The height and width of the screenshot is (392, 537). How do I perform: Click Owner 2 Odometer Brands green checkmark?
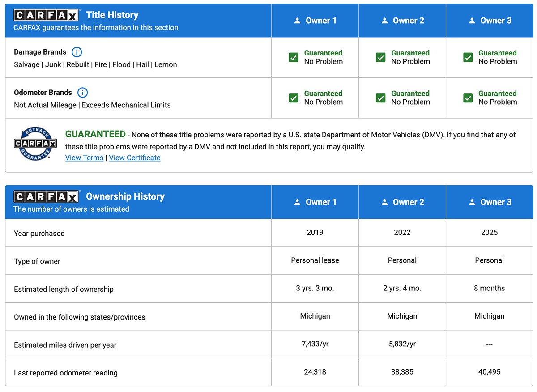tap(381, 98)
